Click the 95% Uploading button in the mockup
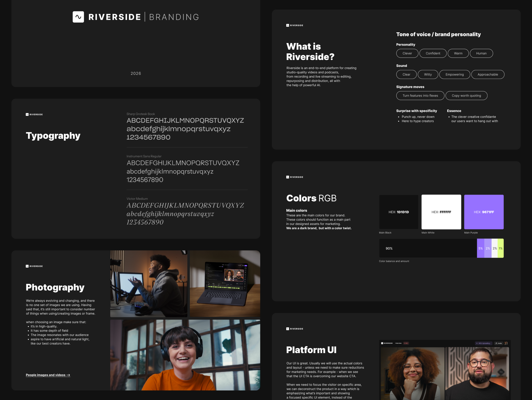Image resolution: width=532 pixels, height=400 pixels. pos(483,343)
